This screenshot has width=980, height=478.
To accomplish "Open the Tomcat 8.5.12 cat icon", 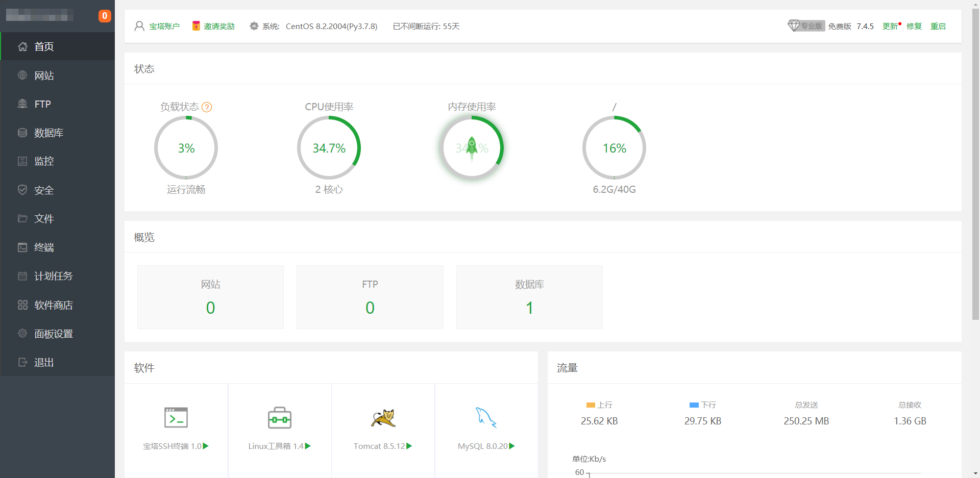I will pyautogui.click(x=383, y=418).
